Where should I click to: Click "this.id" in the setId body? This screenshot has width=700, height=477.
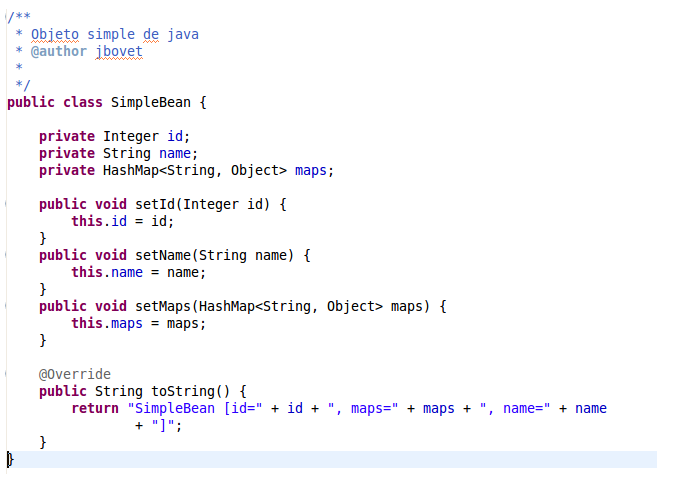[x=99, y=221]
